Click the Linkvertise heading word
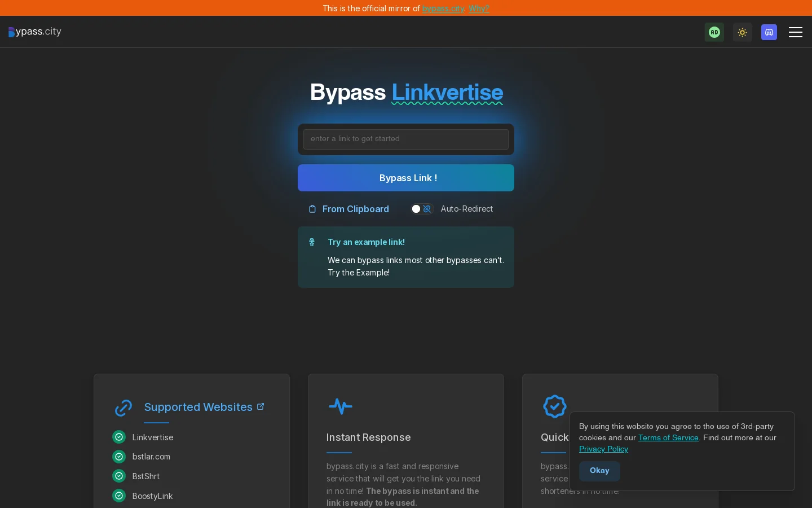This screenshot has width=812, height=508. (x=447, y=93)
